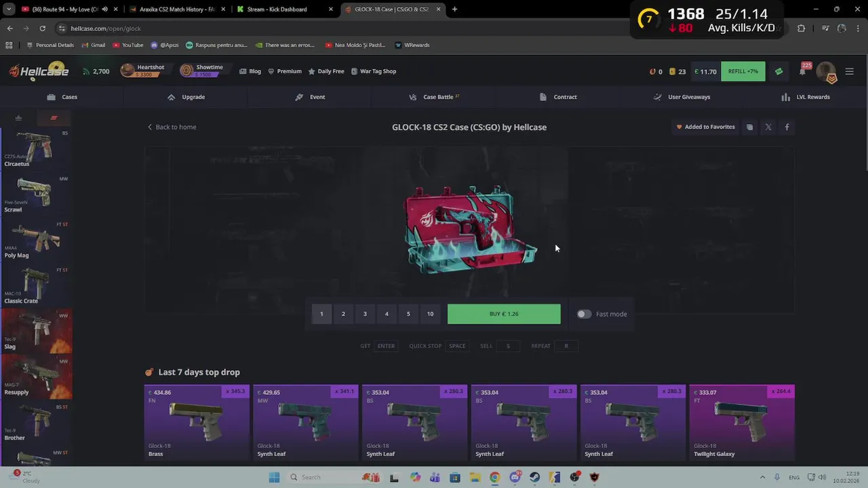Image resolution: width=868 pixels, height=488 pixels.
Task: Open the User Giveaways menu tab
Action: [x=682, y=97]
